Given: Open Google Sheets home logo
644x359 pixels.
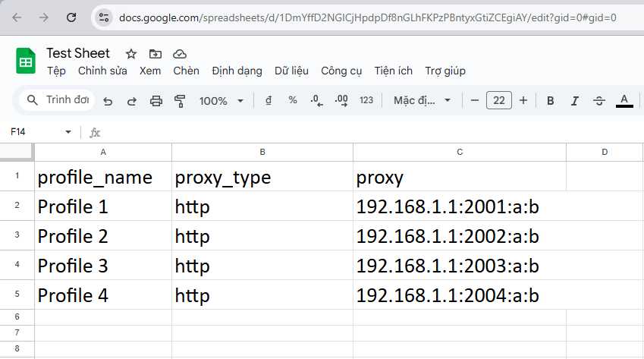Looking at the screenshot, I should click(26, 61).
